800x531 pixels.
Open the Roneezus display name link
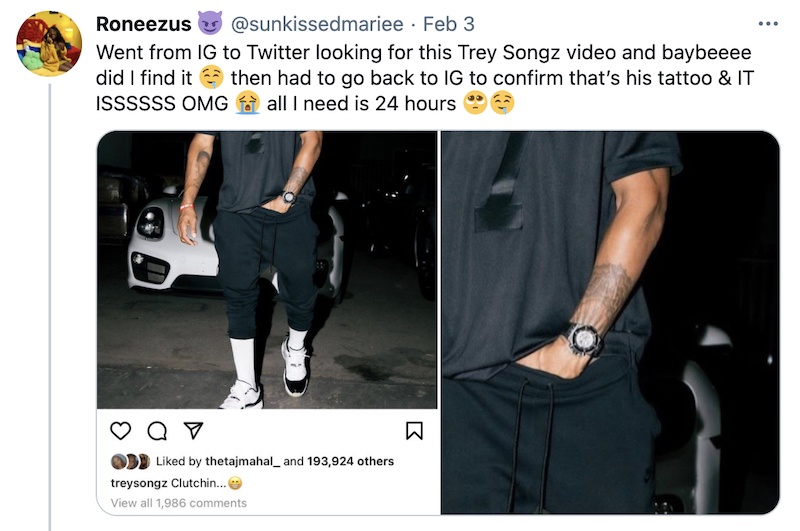pyautogui.click(x=144, y=24)
